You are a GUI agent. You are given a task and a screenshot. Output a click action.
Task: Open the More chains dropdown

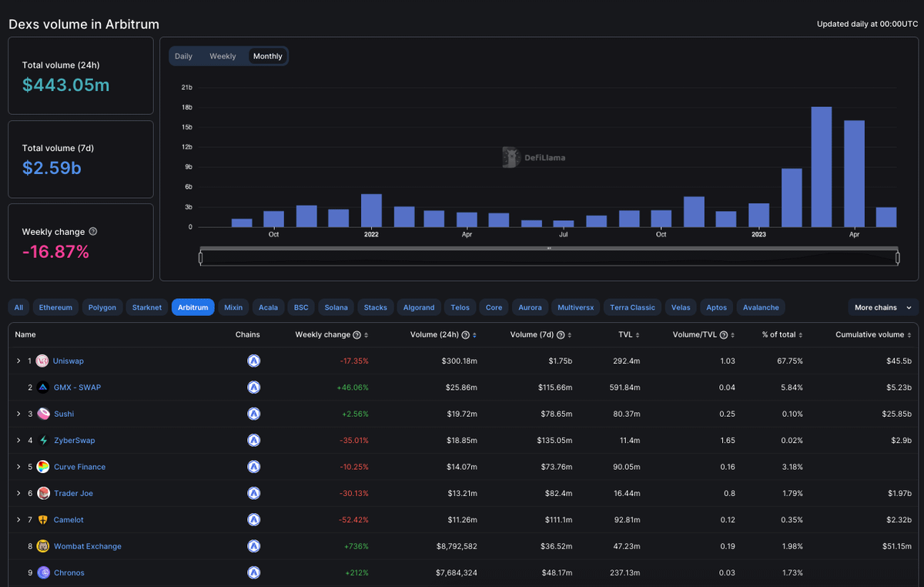(882, 307)
